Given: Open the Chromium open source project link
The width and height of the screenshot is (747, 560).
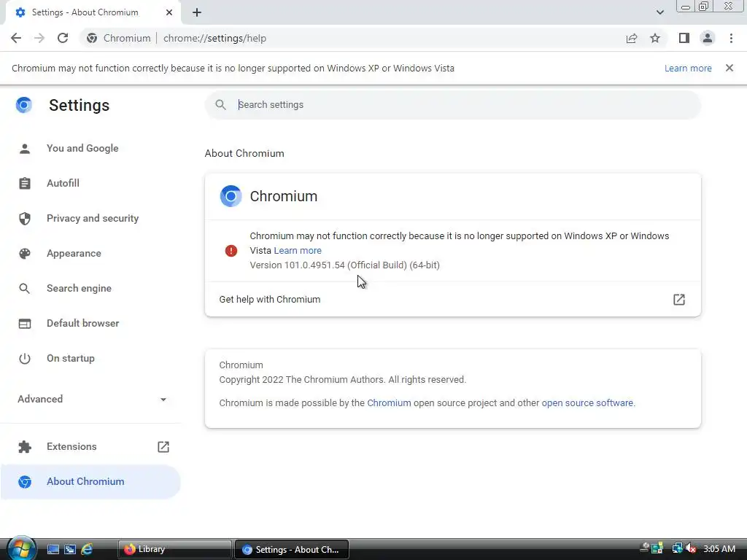Looking at the screenshot, I should pos(389,402).
